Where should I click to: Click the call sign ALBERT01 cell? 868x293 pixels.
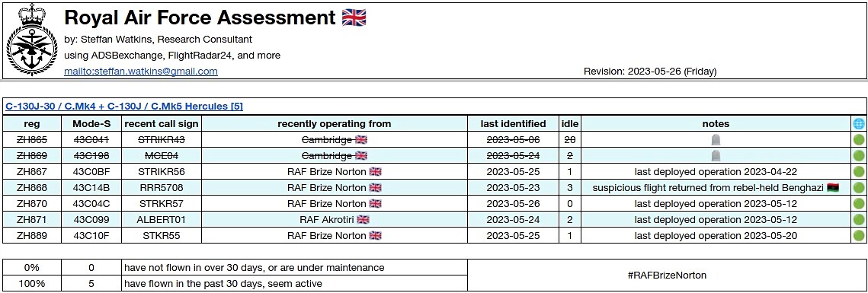[161, 220]
